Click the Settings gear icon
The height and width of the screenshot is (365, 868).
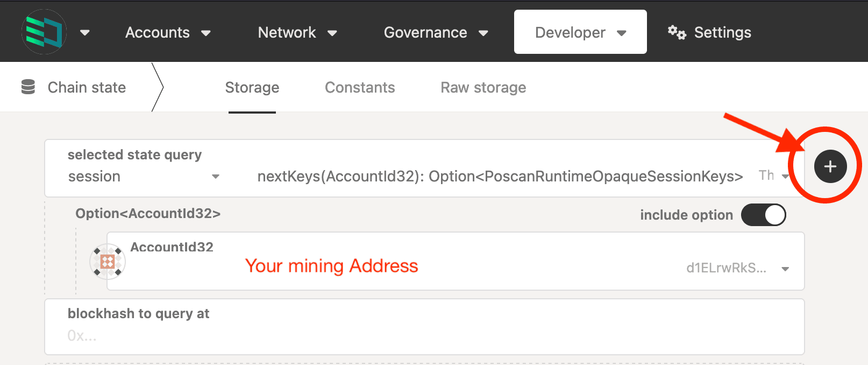click(677, 33)
